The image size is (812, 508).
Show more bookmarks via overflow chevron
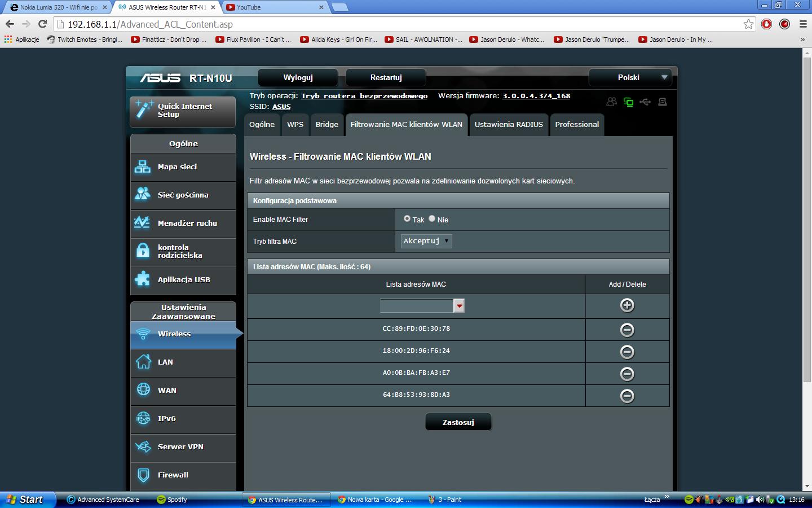tap(802, 40)
